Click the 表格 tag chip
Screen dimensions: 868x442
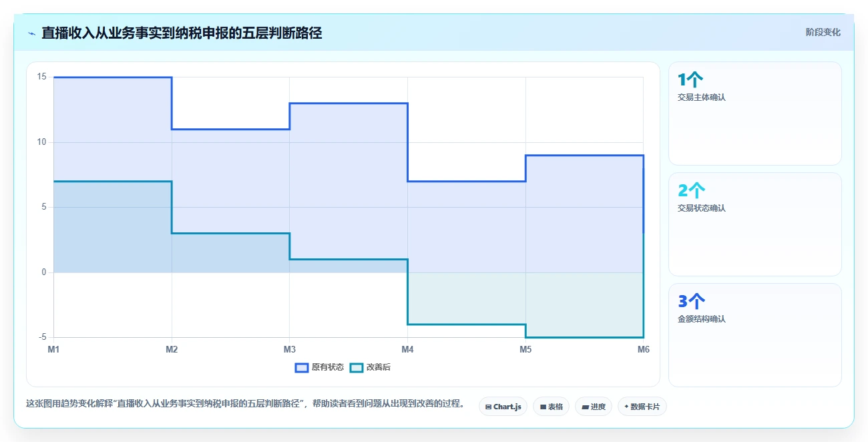551,407
